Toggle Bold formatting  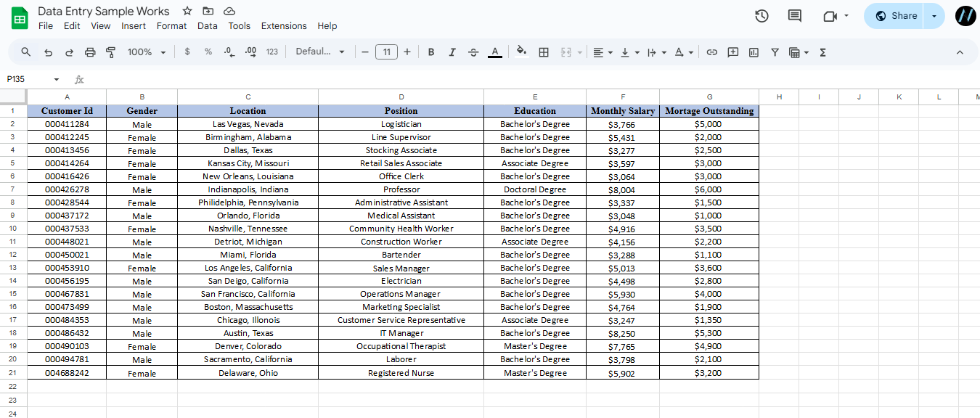coord(431,52)
